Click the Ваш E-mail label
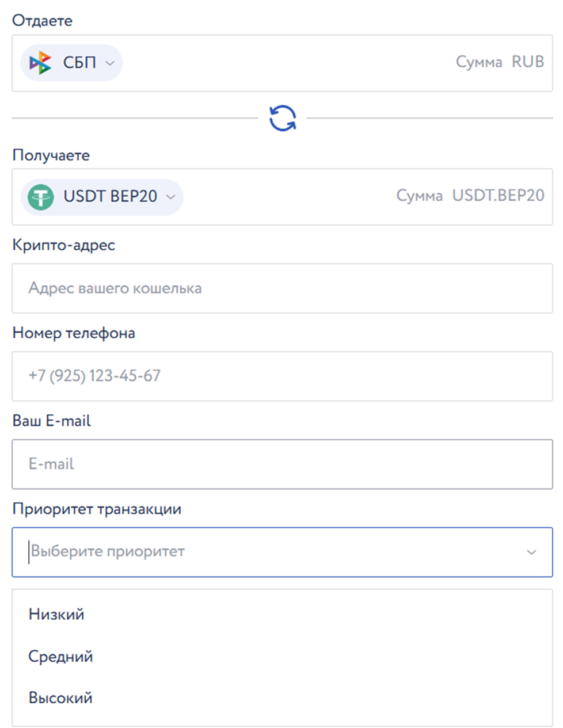The image size is (563, 728). point(52,421)
